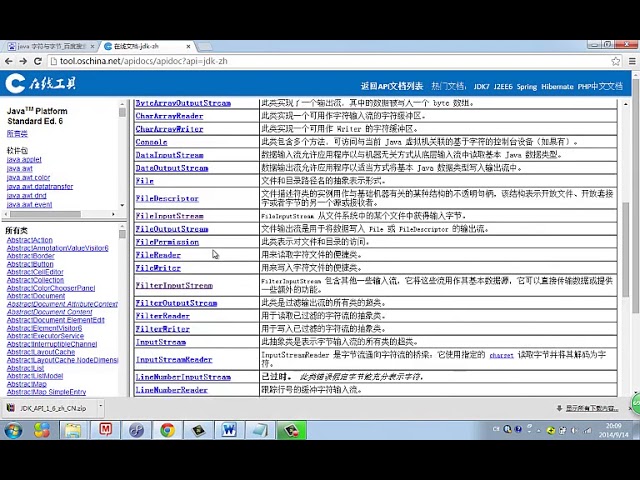Expand the download item options arrow

pos(100,407)
